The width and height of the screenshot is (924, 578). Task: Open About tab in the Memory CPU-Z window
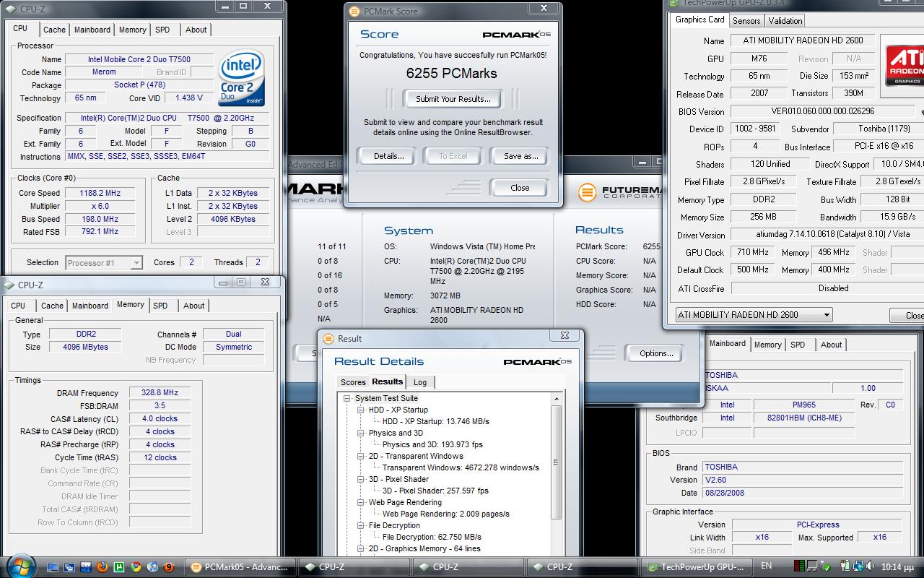[193, 306]
